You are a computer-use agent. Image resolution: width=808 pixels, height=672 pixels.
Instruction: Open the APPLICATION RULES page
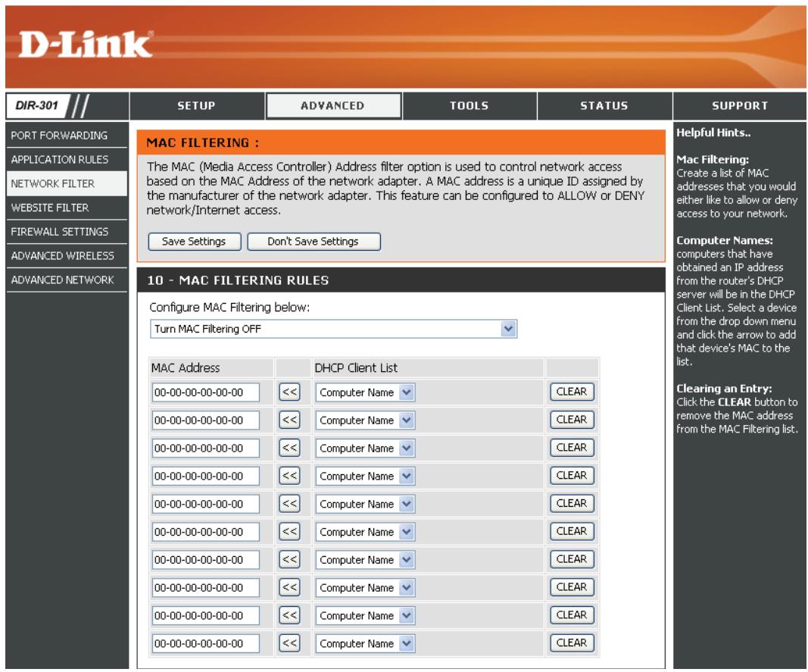67,159
